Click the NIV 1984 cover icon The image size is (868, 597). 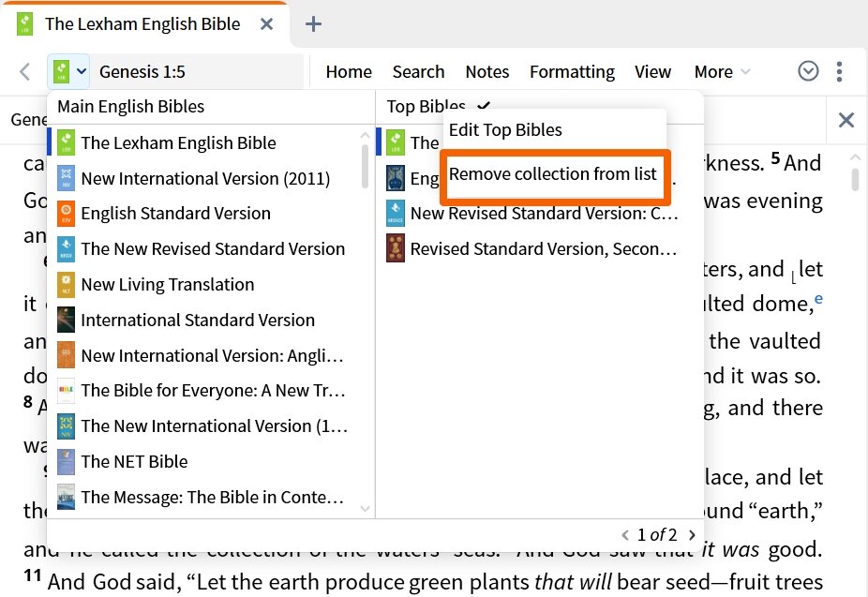(x=66, y=426)
